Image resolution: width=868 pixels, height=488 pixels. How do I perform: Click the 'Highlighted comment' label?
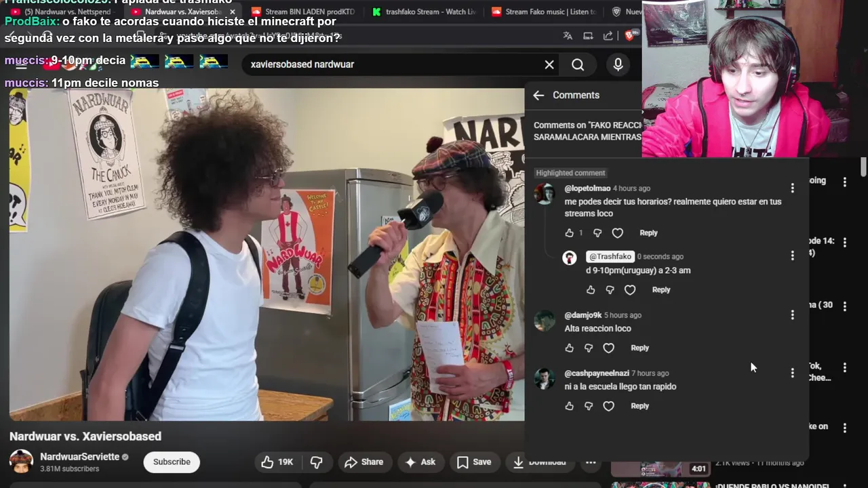pos(571,173)
